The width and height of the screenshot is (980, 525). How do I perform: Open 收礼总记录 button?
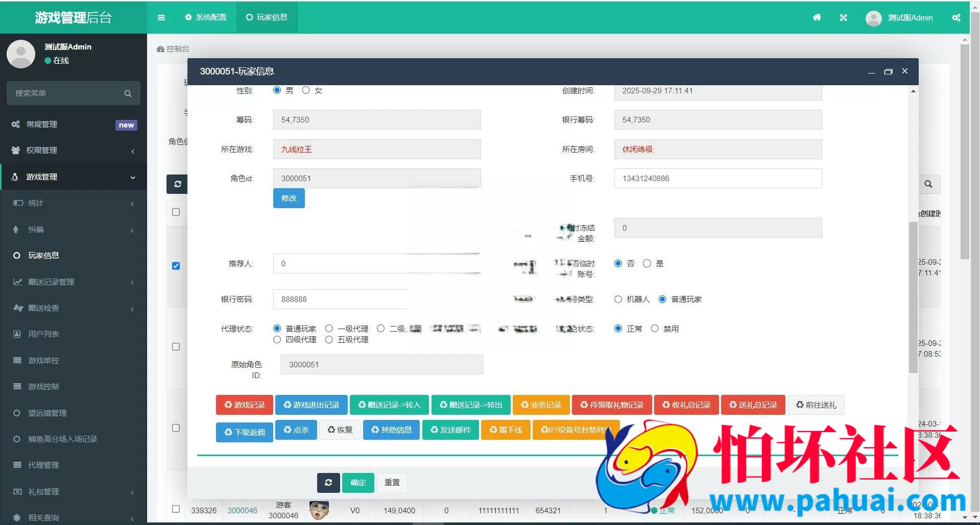tap(686, 405)
